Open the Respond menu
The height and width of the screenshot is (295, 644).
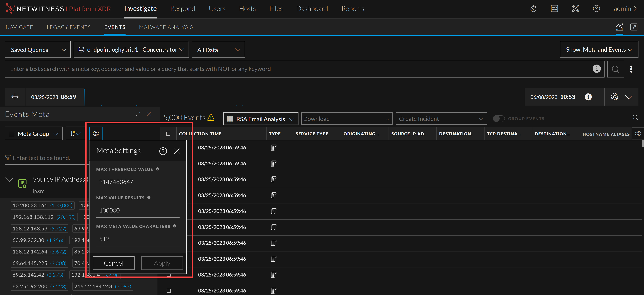pos(183,9)
